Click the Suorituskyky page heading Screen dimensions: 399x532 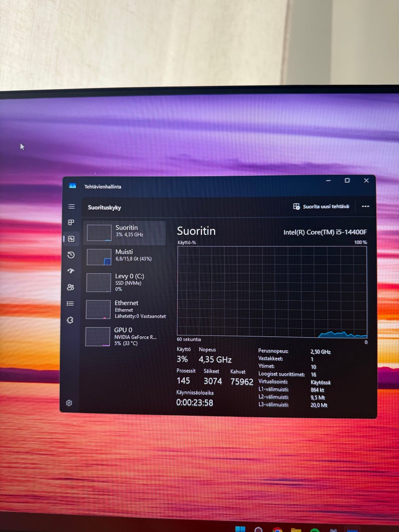[x=104, y=207]
